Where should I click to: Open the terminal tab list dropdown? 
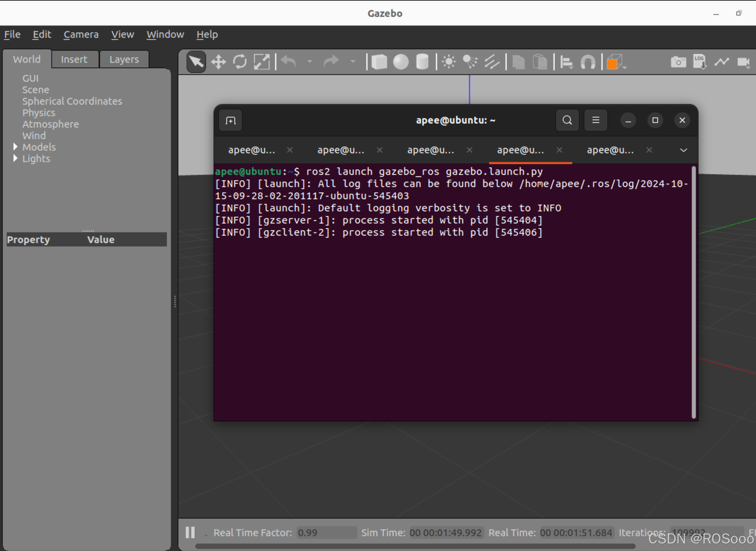pos(683,150)
